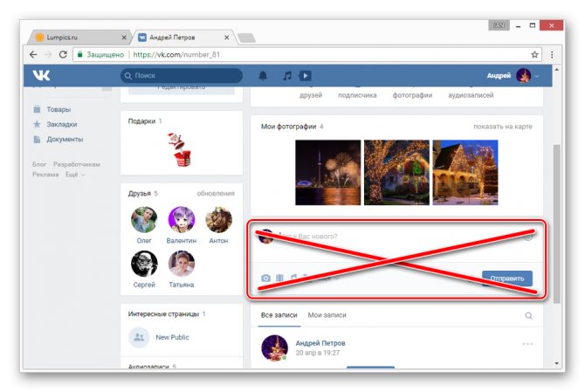Image resolution: width=585 pixels, height=392 pixels.
Task: Open friend Сергей's avatar
Action: click(144, 264)
